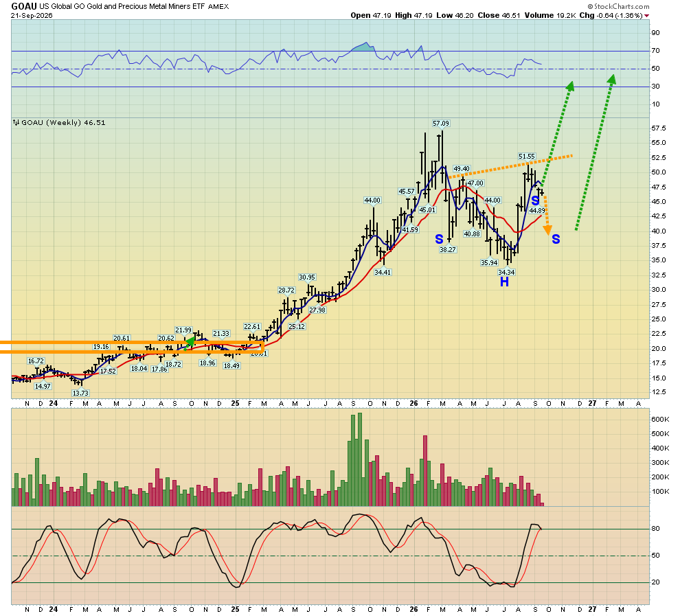Click the 80 label on stochastic axis
The height and width of the screenshot is (616, 680).
click(x=655, y=529)
